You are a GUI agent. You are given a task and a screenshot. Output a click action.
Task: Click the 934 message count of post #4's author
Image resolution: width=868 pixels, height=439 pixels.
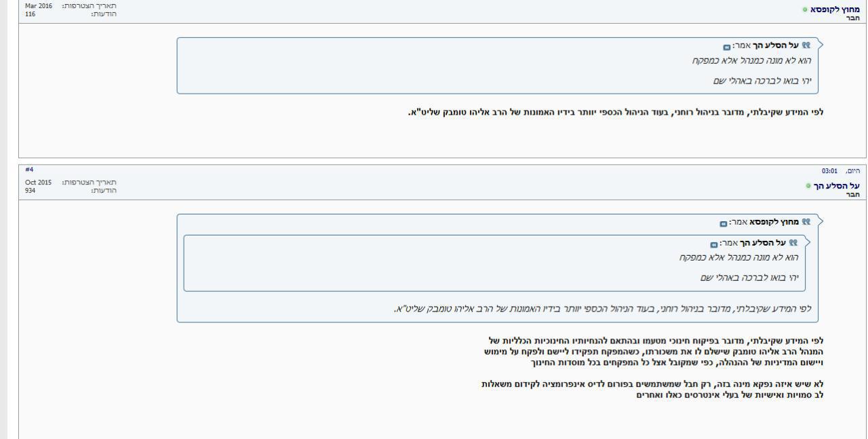[x=31, y=191]
